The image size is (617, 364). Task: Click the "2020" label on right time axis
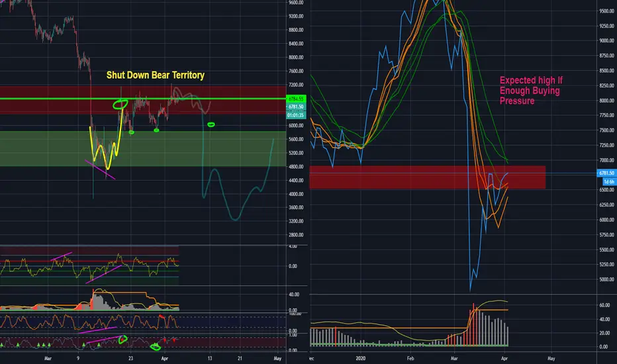pyautogui.click(x=360, y=358)
